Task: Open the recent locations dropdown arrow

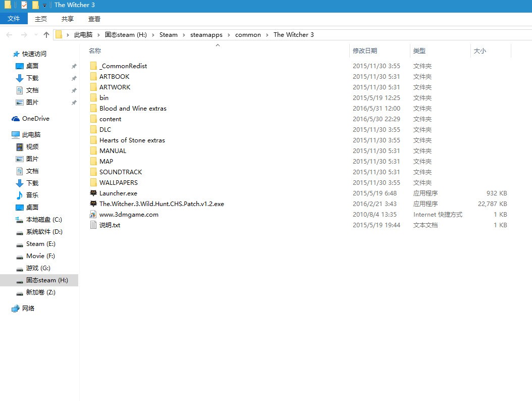Action: tap(36, 35)
